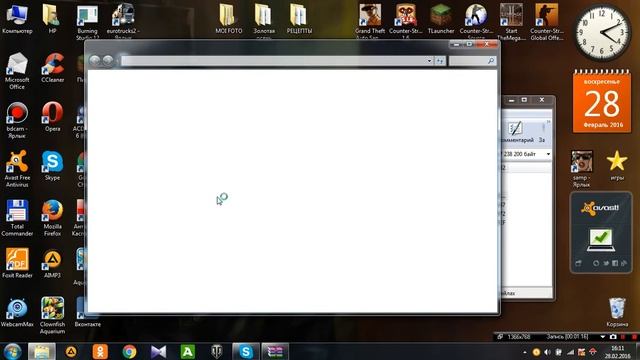The image size is (640, 360).
Task: Launch Burning Studio from the desktop
Action: point(87,21)
